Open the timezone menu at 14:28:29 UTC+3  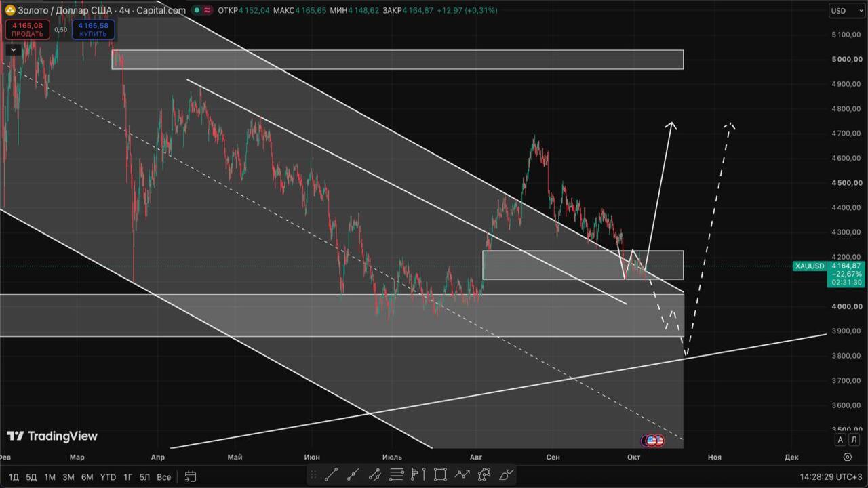point(831,477)
